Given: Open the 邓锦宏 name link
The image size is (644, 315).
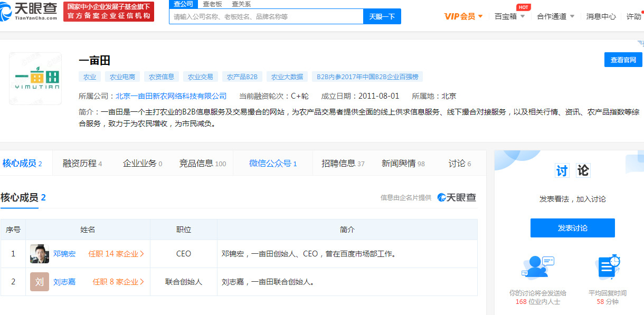Looking at the screenshot, I should pos(64,254).
